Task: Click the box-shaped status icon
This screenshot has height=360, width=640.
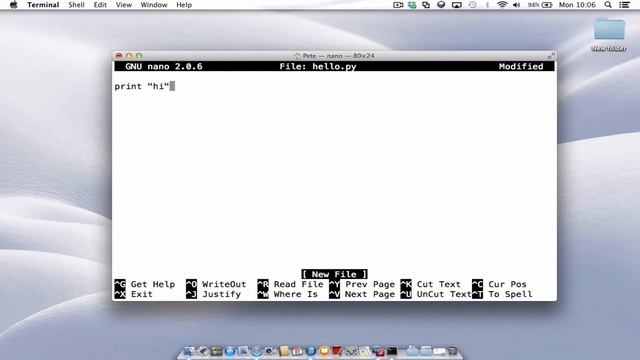Action: [x=441, y=5]
